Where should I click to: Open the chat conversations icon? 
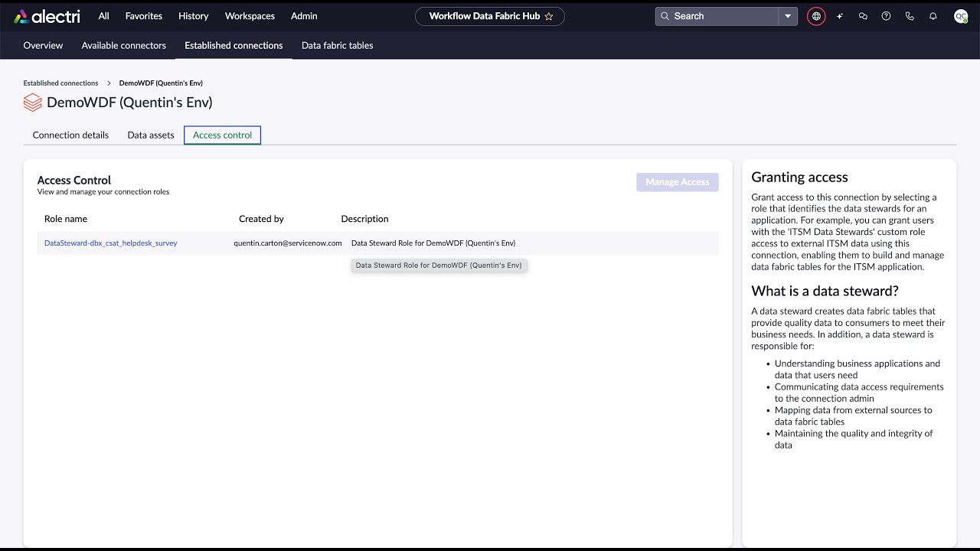863,16
